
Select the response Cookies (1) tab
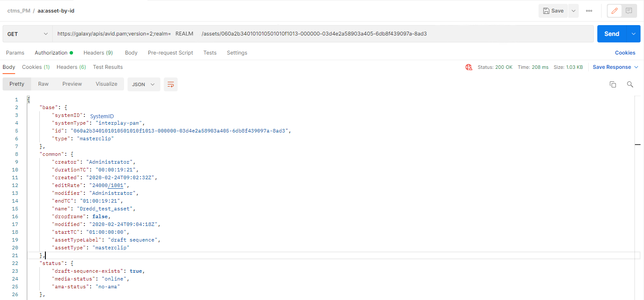36,67
